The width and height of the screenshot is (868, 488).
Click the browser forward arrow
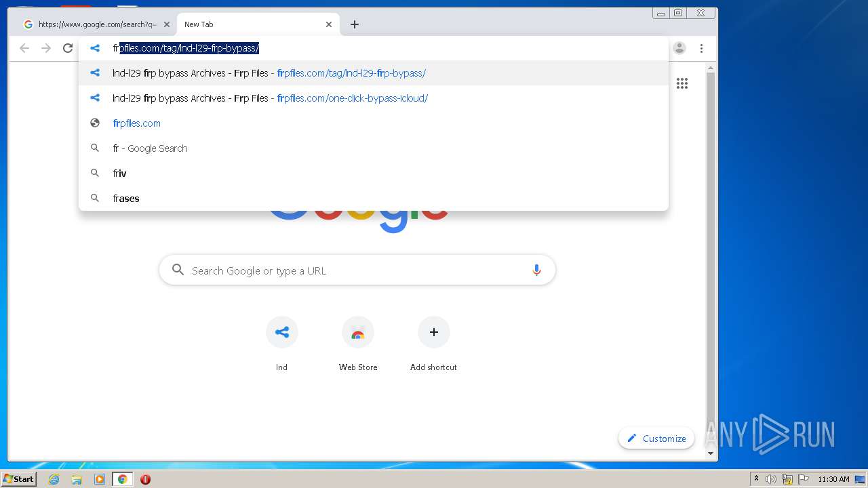pyautogui.click(x=46, y=48)
